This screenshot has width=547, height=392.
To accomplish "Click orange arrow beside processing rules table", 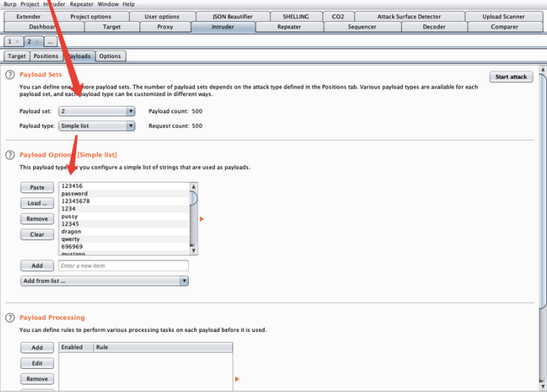I will click(x=237, y=379).
